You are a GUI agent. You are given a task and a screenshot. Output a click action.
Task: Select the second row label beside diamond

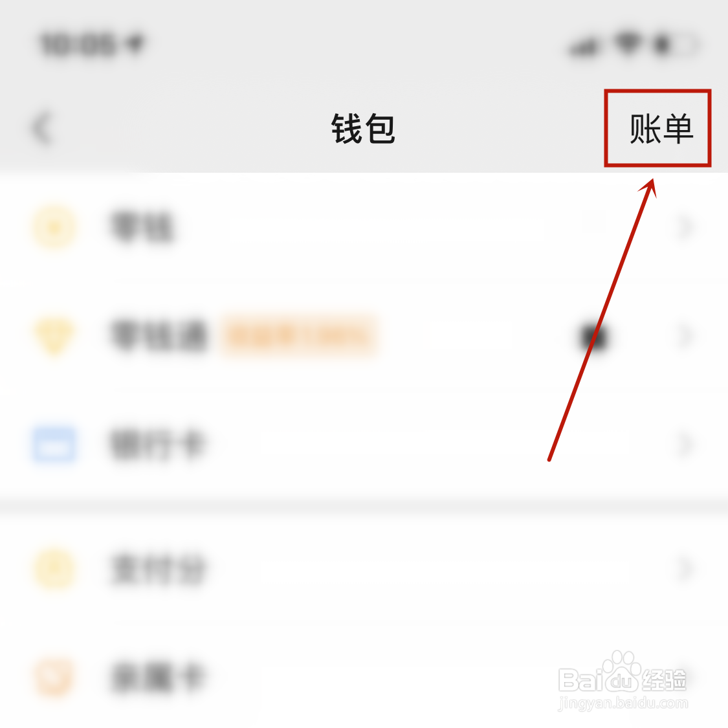tap(159, 336)
